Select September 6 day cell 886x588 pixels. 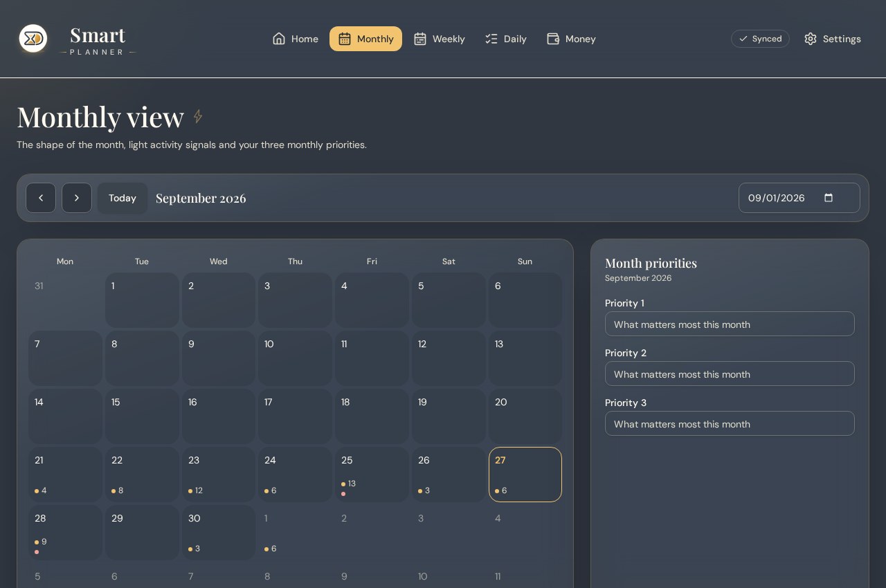(x=525, y=300)
